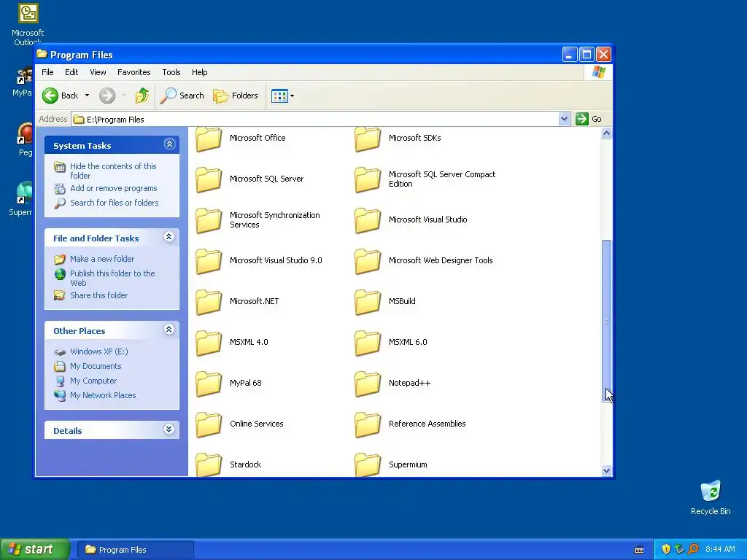Click the Up one level folder icon
Viewport: 747px width, 560px height.
pos(142,96)
